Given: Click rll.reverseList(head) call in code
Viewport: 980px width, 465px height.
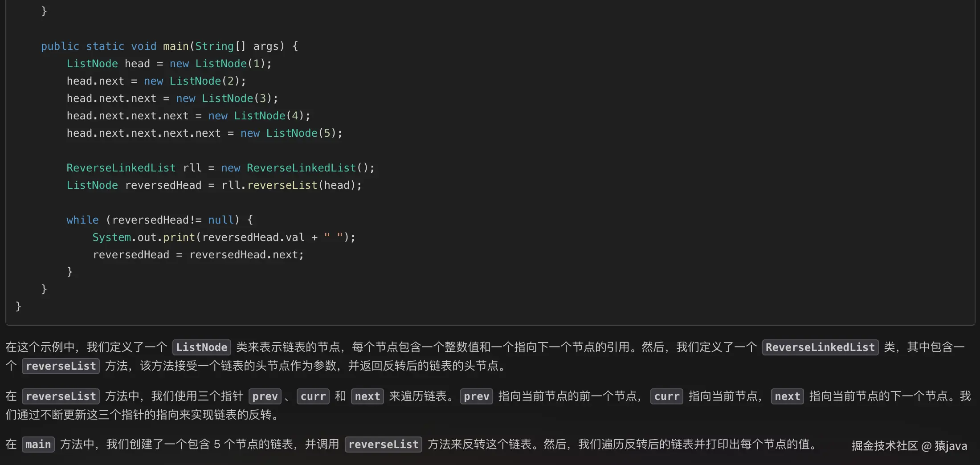Looking at the screenshot, I should [291, 185].
